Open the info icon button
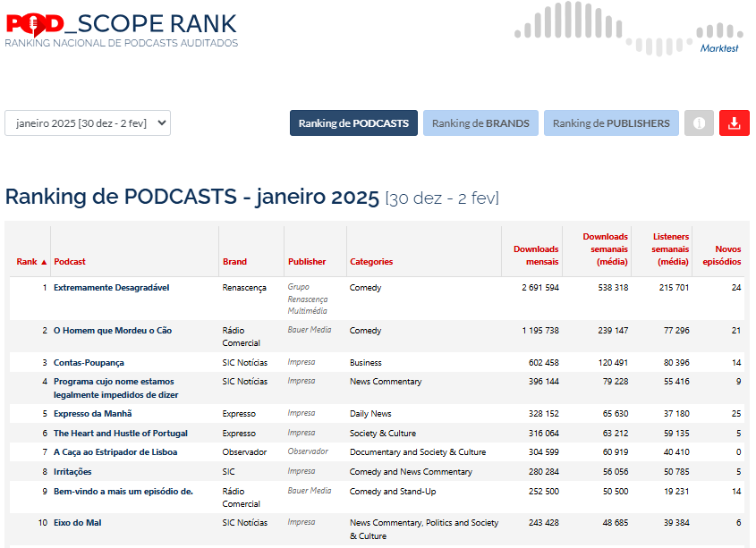756x548 pixels. pos(699,123)
